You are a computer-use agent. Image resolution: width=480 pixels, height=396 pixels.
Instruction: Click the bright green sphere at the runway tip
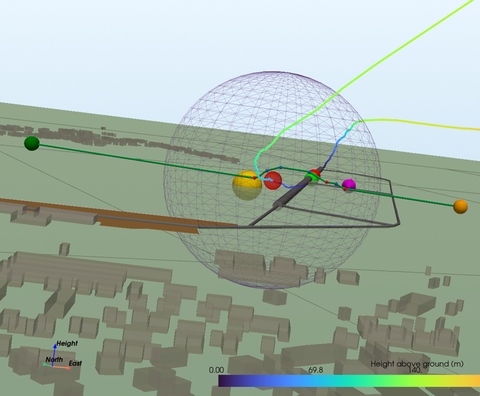pos(312,177)
